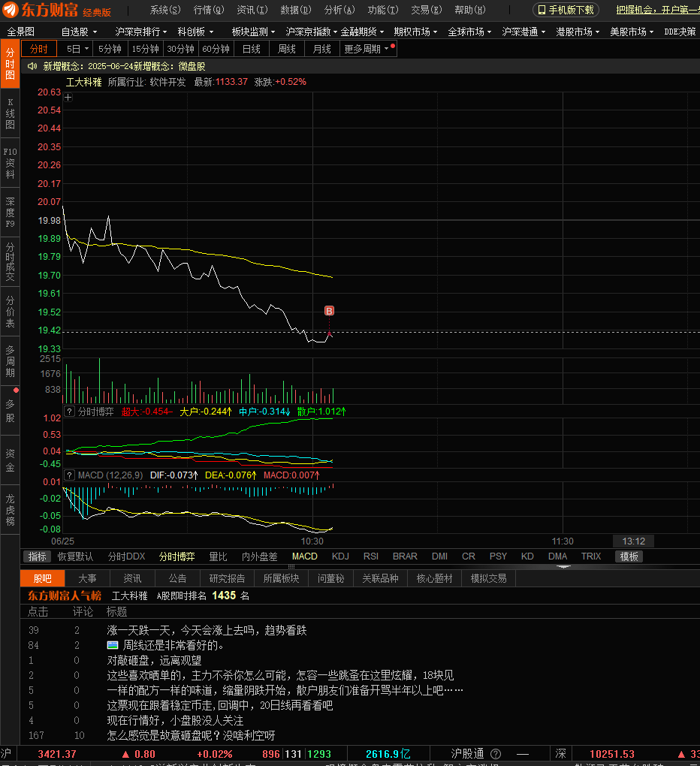Open post 现在行情好,小盘股没人关注

pos(175,721)
